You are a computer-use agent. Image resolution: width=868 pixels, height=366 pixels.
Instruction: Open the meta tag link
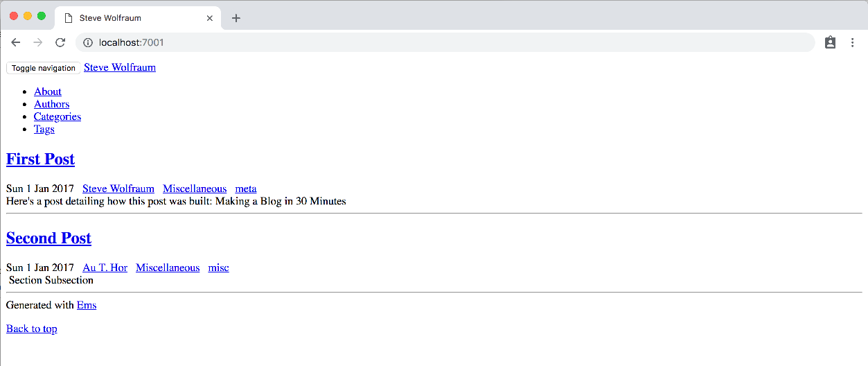click(246, 189)
